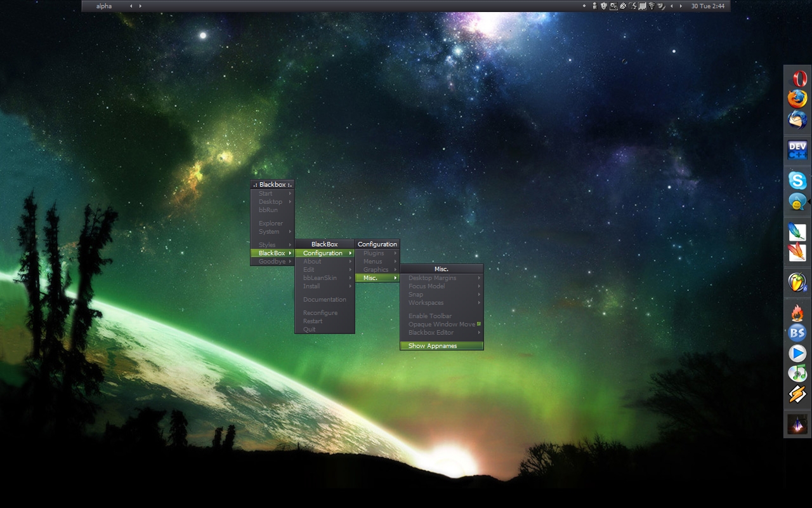Open Skype from the dock
812x508 pixels.
coord(797,180)
